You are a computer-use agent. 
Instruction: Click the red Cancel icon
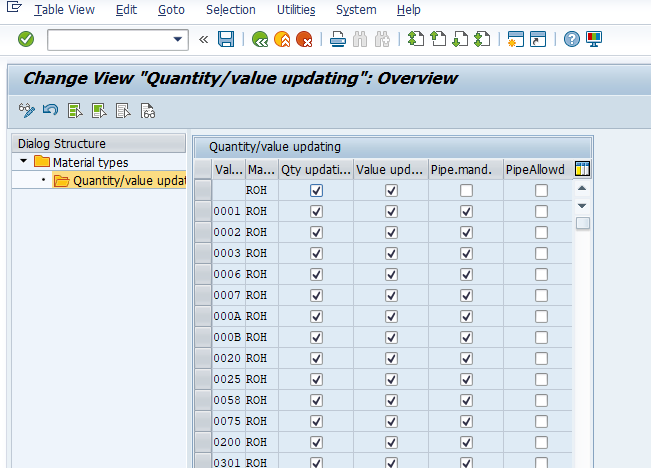(x=303, y=39)
